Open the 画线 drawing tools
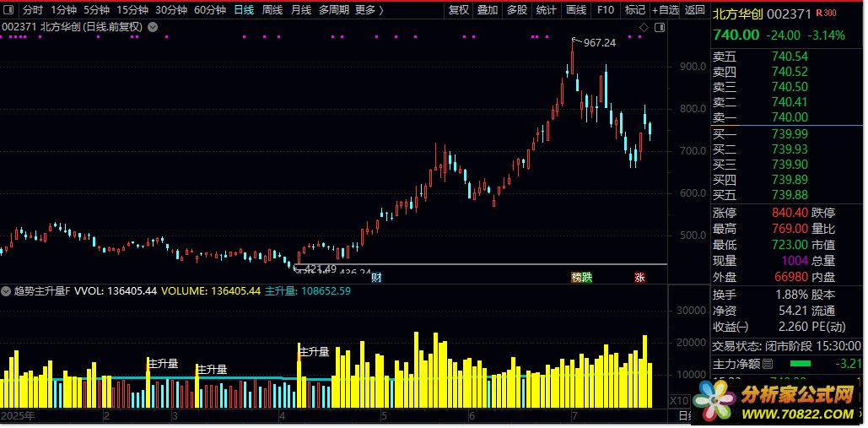Image resolution: width=868 pixels, height=428 pixels. (x=575, y=10)
